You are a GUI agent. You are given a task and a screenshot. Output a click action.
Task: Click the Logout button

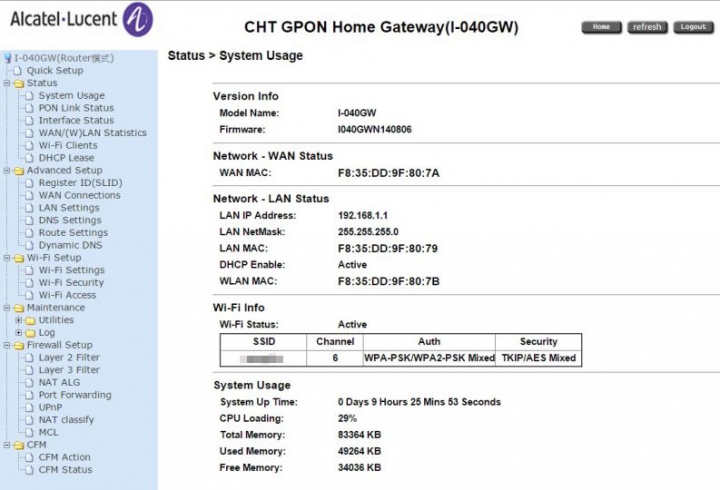(693, 27)
